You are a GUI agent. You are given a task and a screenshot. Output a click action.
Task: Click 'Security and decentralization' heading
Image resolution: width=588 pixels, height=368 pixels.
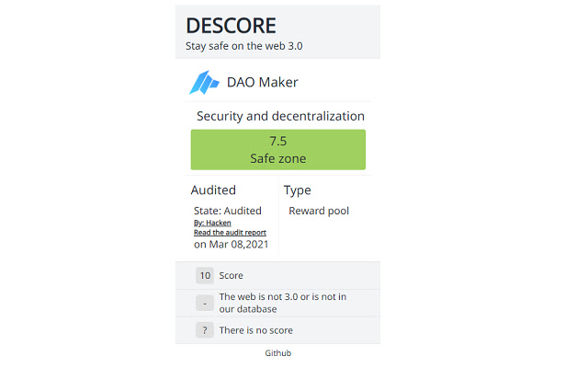tap(280, 117)
